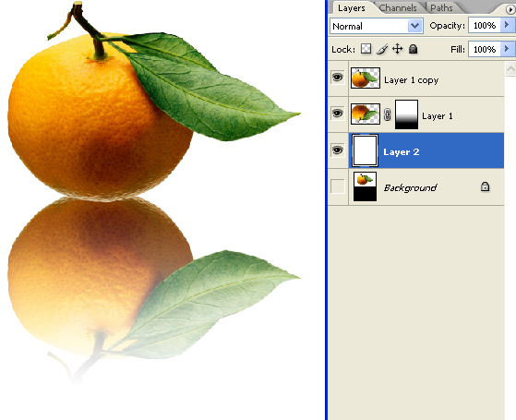
Task: Switch to the Paths tab
Action: [x=441, y=8]
